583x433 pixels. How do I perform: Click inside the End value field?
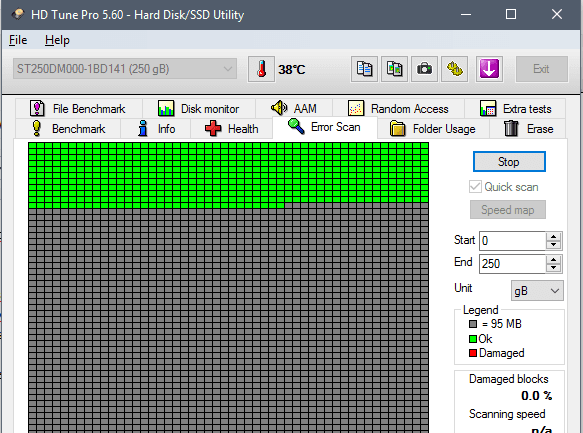pos(512,264)
